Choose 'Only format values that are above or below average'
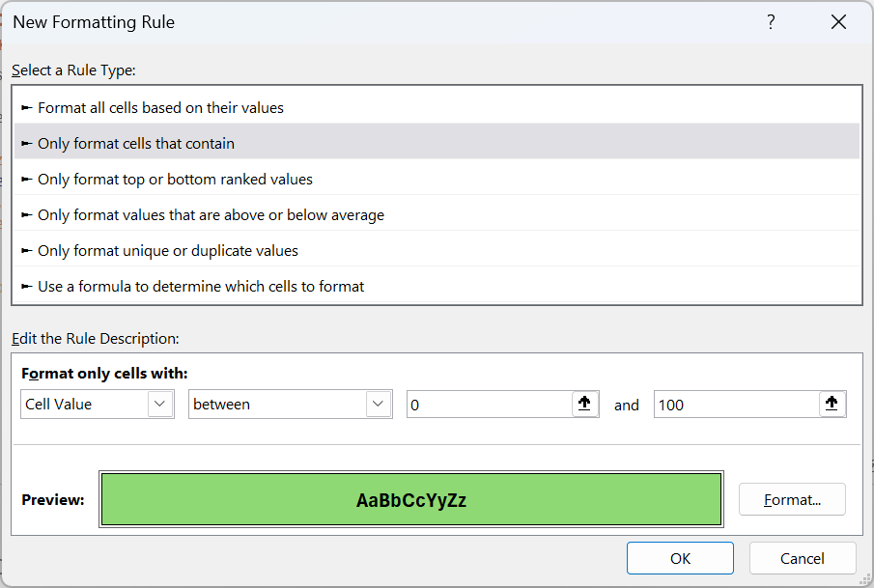 [x=437, y=214]
